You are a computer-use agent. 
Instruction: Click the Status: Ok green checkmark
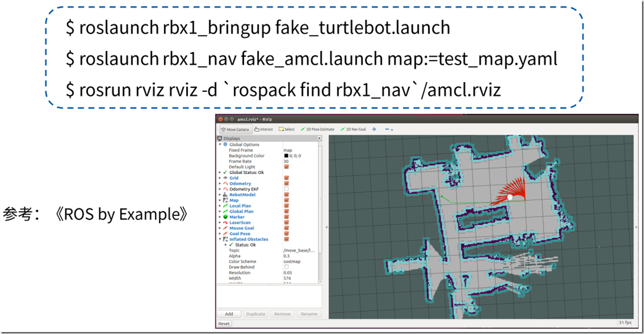(231, 245)
